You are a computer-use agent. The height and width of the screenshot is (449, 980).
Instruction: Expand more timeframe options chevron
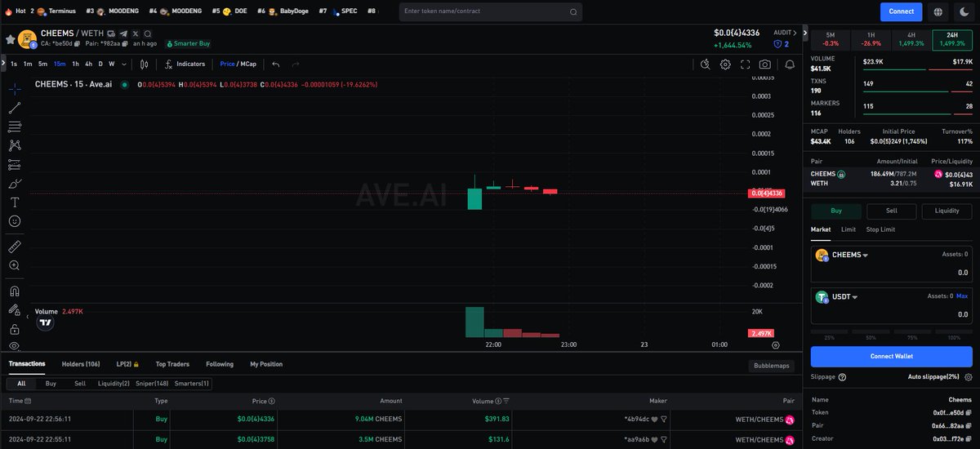[x=124, y=64]
